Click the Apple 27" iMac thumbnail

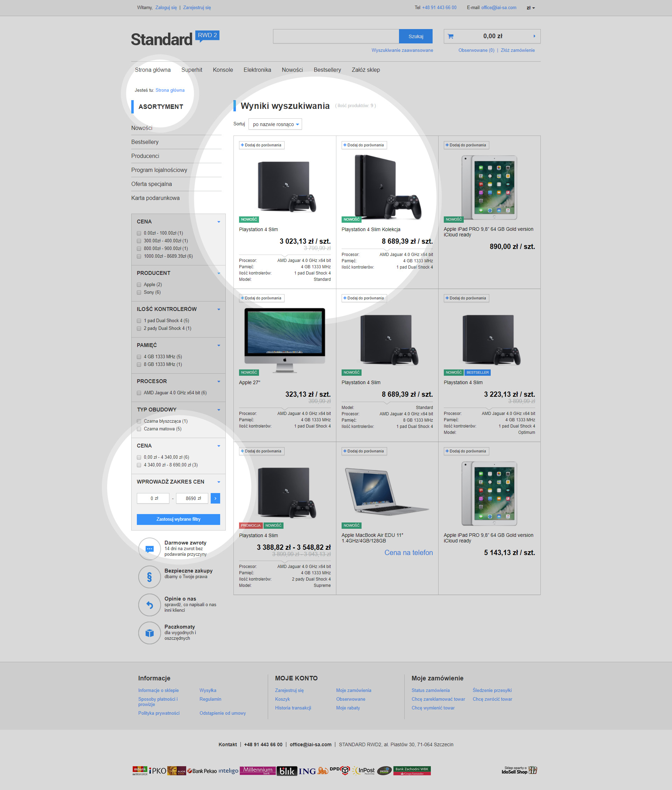click(x=285, y=340)
